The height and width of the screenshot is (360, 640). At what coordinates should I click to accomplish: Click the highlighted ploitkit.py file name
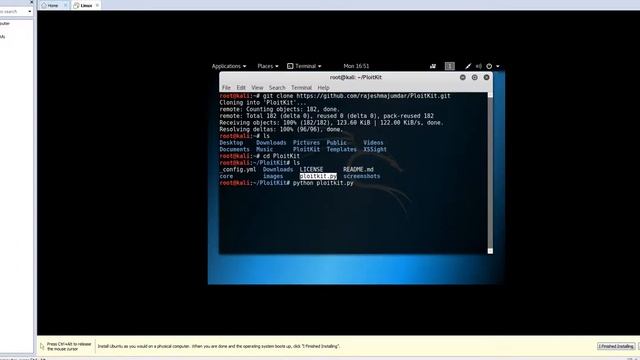coord(318,176)
